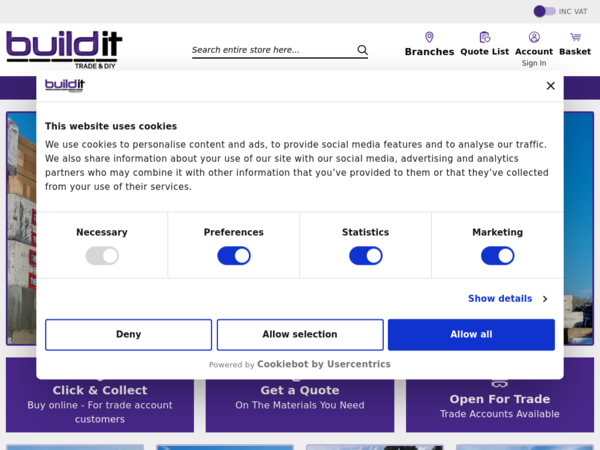Toggle the Necessary cookies switch
Image resolution: width=600 pixels, height=450 pixels.
pos(102,256)
